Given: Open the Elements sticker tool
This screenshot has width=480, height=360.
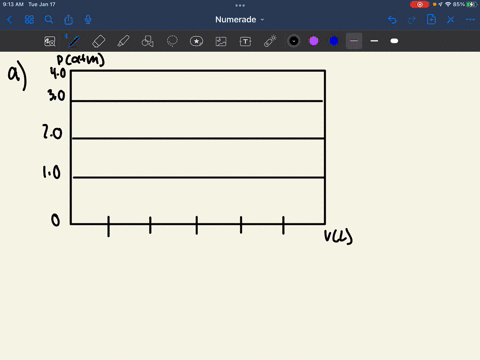Looking at the screenshot, I should click(196, 41).
